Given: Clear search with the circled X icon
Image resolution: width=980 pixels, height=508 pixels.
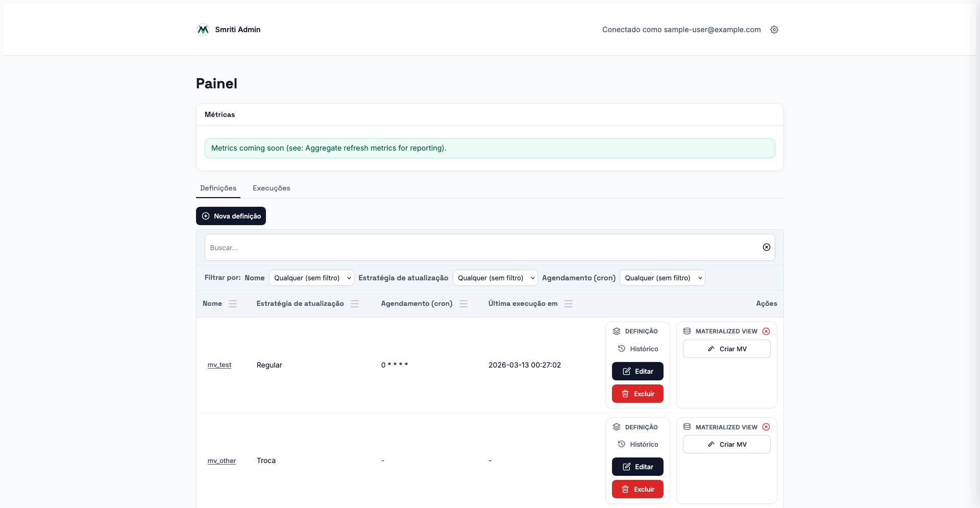Looking at the screenshot, I should [x=766, y=247].
